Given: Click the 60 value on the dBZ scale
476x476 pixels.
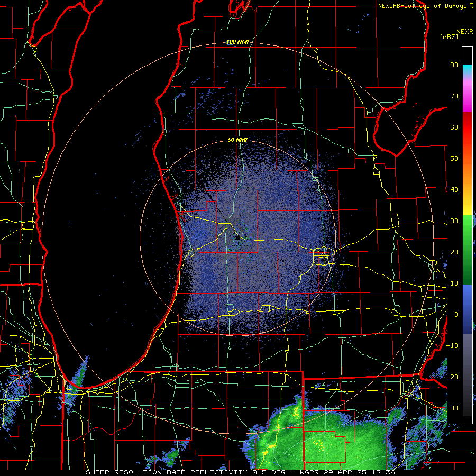Looking at the screenshot, I should click(x=454, y=127).
